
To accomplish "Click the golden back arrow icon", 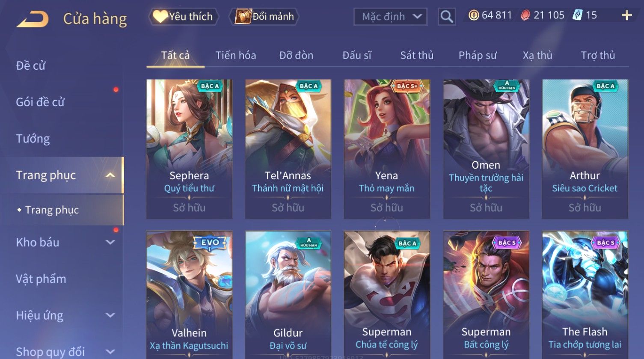I will coord(33,19).
